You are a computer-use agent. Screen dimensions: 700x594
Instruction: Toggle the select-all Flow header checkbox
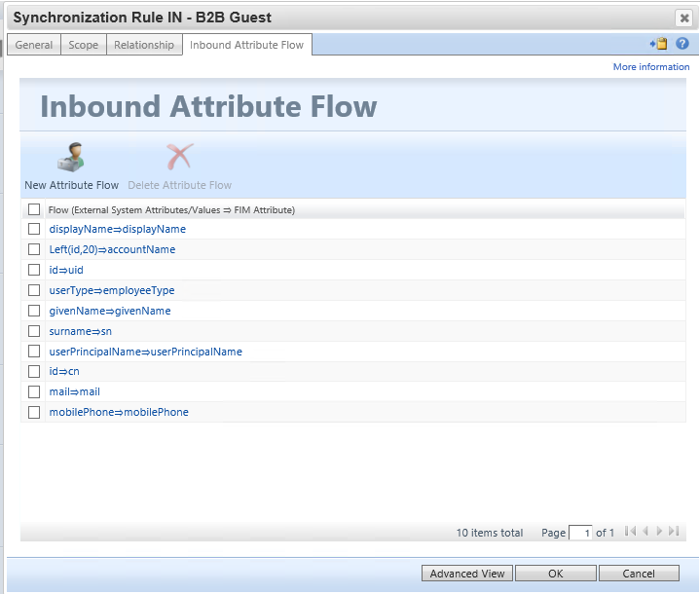pos(34,209)
